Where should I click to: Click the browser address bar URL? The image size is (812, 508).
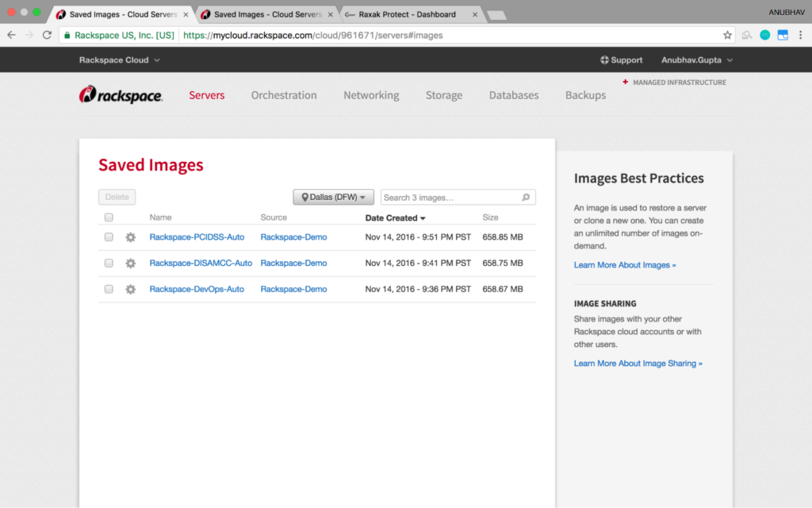pyautogui.click(x=312, y=35)
